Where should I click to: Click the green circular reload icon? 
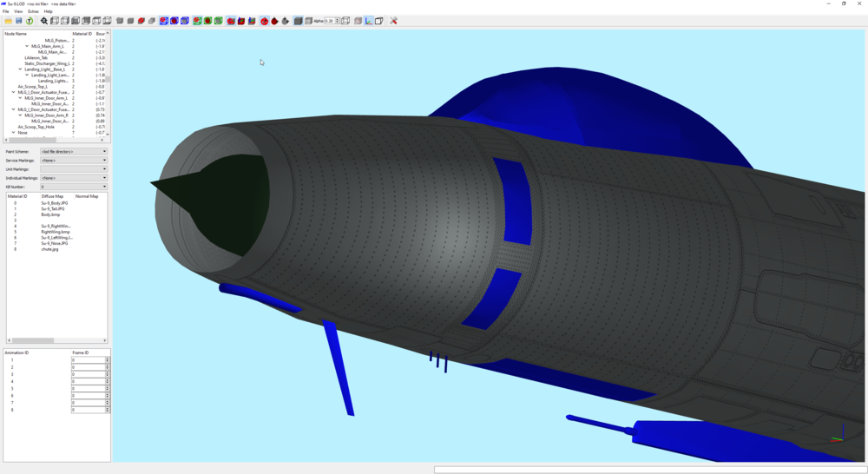[30, 21]
